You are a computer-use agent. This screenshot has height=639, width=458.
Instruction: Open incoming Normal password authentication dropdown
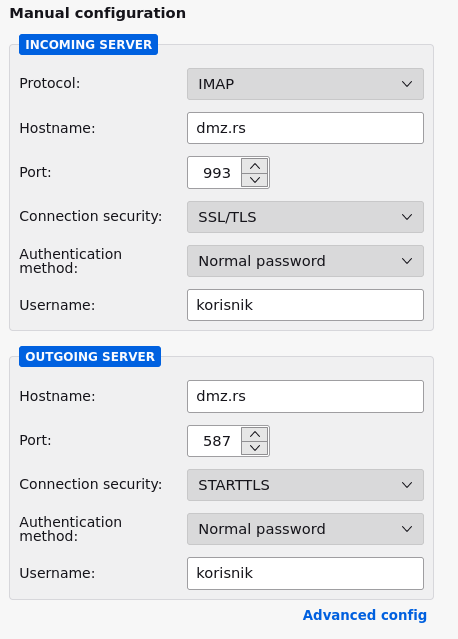coord(305,261)
